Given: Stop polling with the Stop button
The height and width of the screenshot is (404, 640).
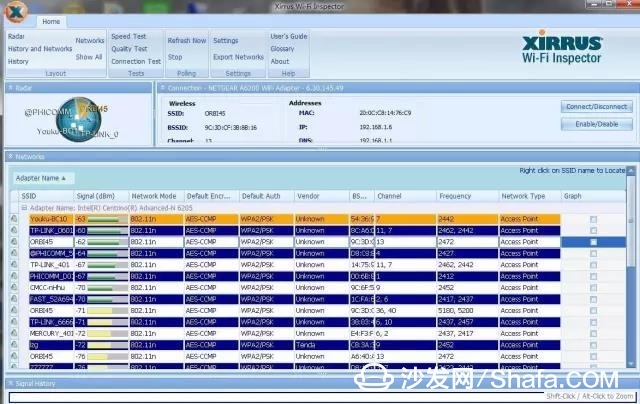Looking at the screenshot, I should [175, 57].
